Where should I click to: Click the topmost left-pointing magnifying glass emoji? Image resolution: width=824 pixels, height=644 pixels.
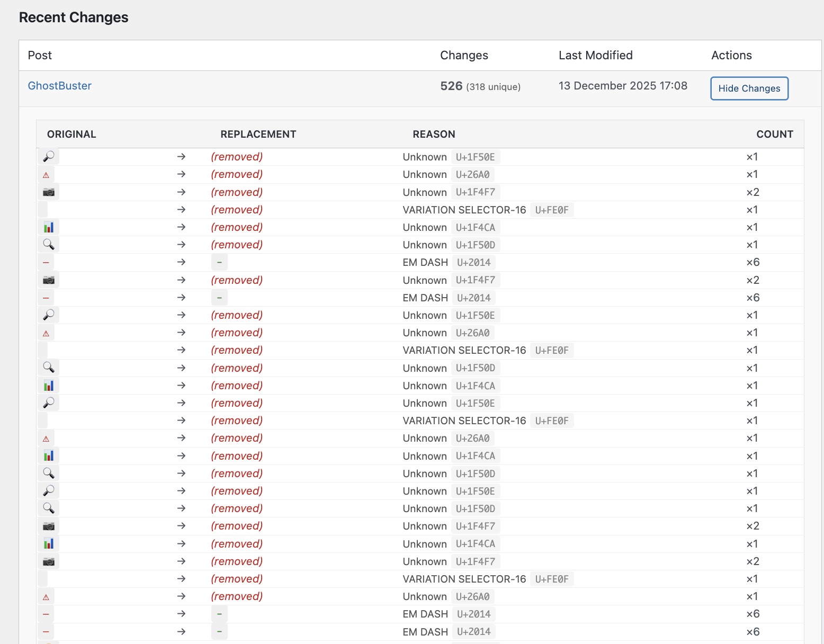click(x=49, y=245)
